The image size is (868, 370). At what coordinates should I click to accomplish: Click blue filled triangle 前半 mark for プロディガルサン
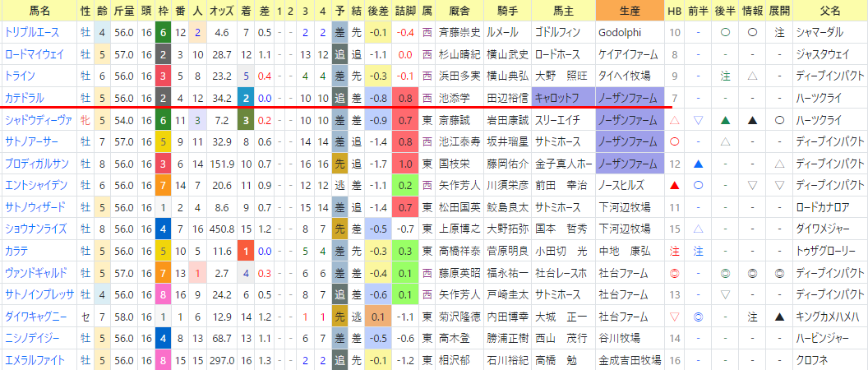[x=698, y=164]
